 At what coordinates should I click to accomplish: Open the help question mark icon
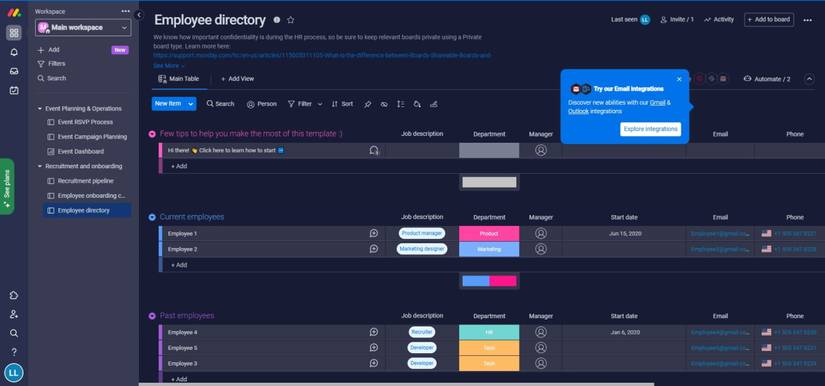point(14,352)
